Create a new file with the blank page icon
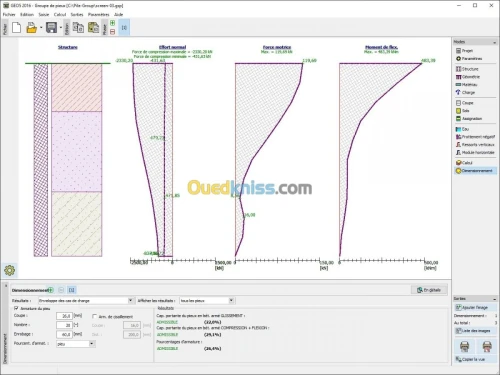 [16, 28]
